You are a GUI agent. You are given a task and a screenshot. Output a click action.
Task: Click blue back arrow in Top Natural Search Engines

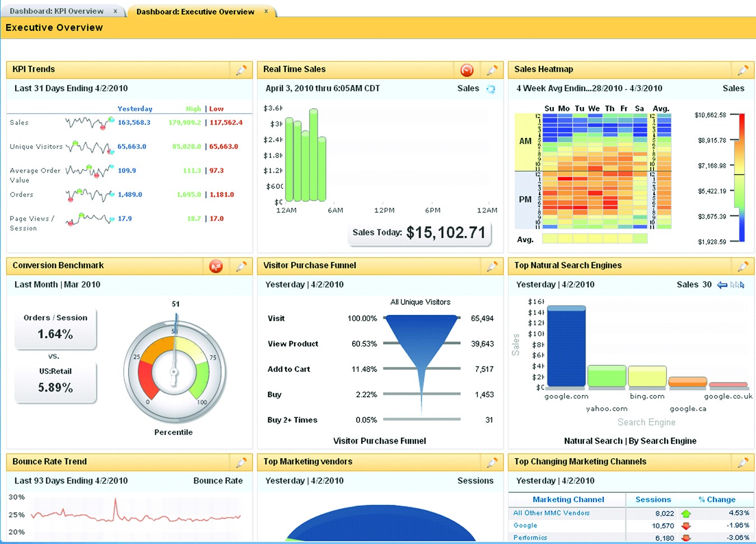click(722, 285)
